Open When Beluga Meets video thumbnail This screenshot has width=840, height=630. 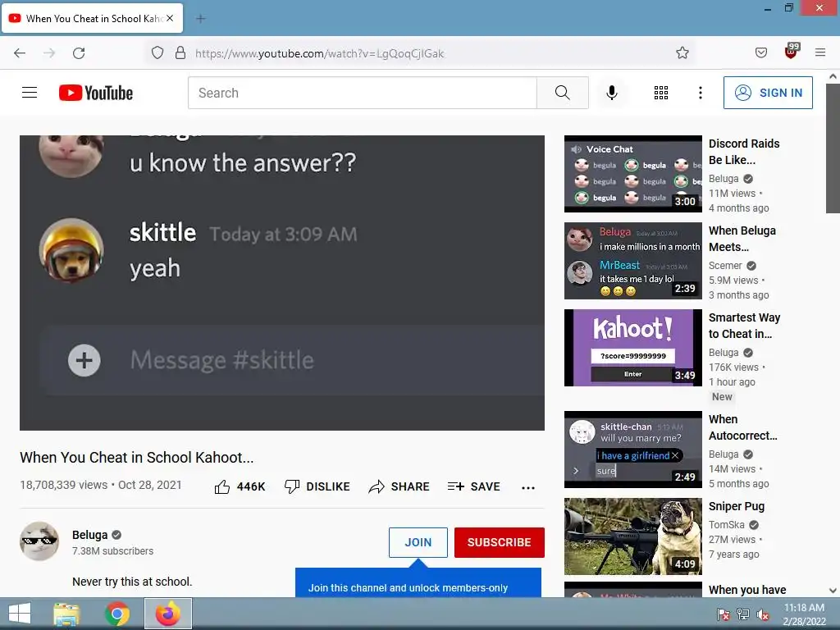click(632, 260)
